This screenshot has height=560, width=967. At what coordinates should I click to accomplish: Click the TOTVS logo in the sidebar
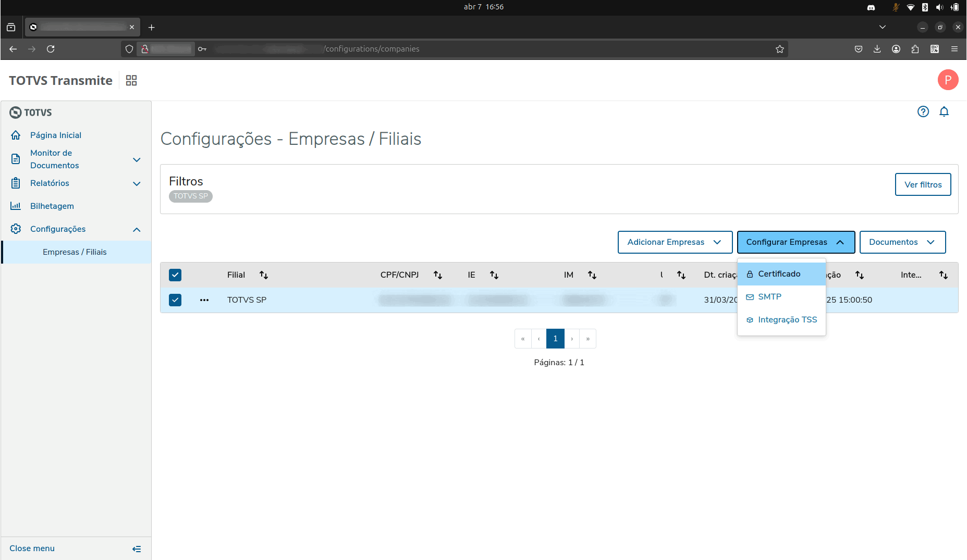(x=31, y=112)
